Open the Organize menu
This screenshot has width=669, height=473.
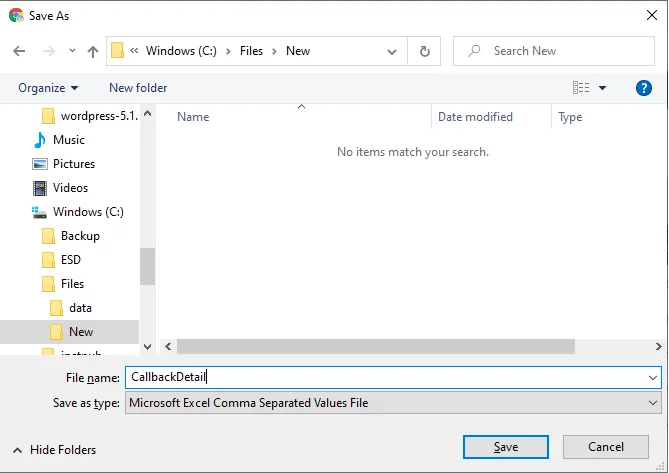click(48, 88)
